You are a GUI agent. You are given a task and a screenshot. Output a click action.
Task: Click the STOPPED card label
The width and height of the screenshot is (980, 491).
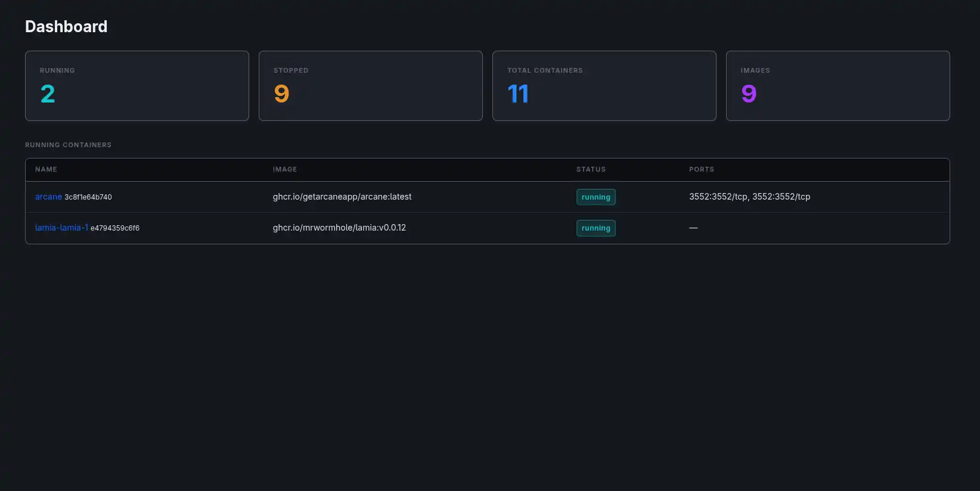pos(291,70)
